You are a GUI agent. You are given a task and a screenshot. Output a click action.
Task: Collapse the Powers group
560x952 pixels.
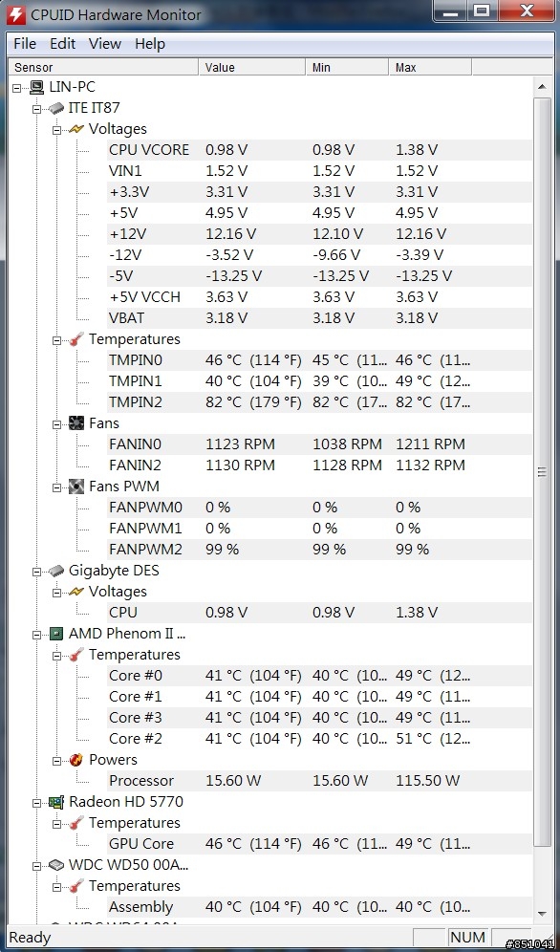click(x=57, y=760)
